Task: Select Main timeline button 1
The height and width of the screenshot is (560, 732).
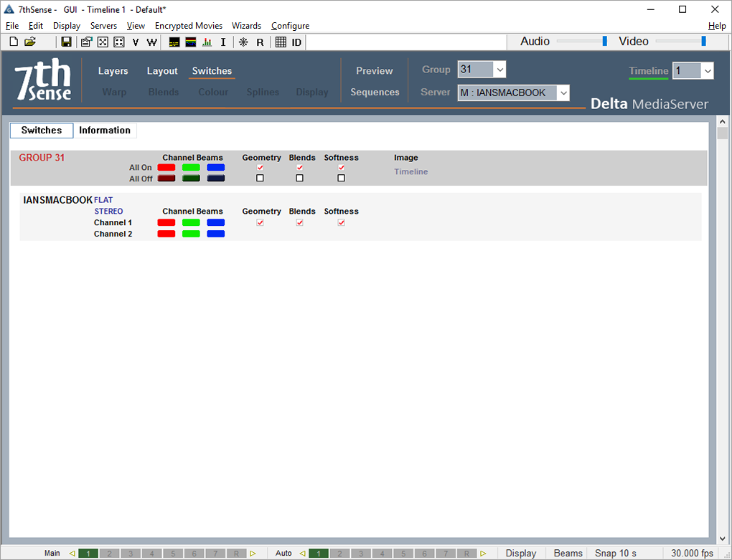Action: 88,554
